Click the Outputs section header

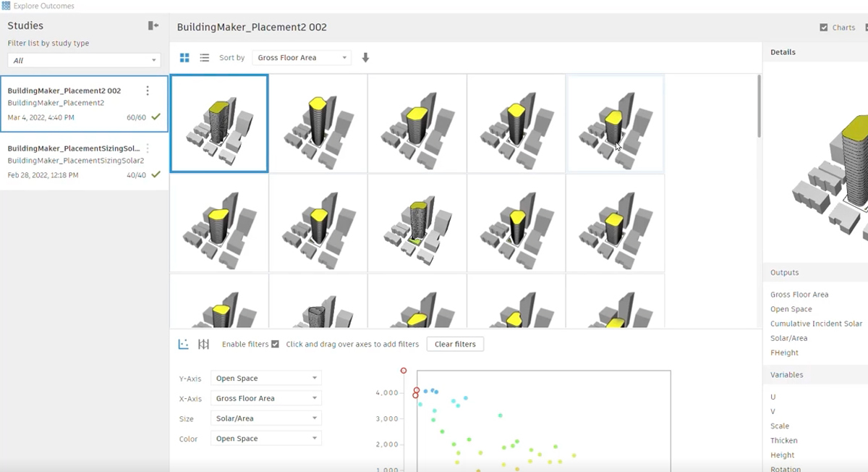coord(815,273)
